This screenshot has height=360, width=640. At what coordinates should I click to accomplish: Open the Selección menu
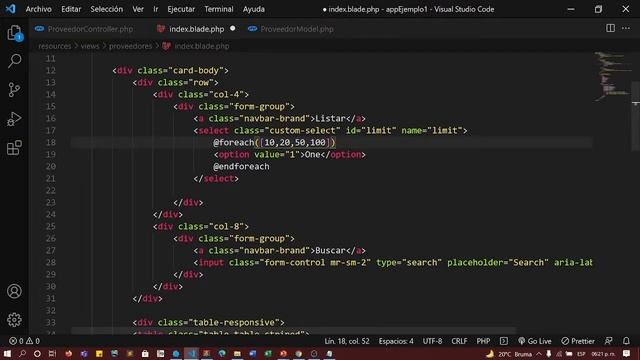107,9
